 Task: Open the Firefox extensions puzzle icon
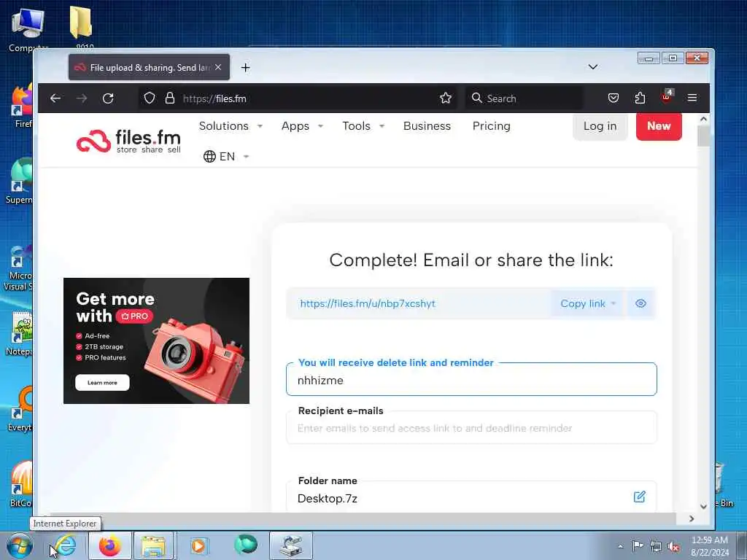coord(640,98)
